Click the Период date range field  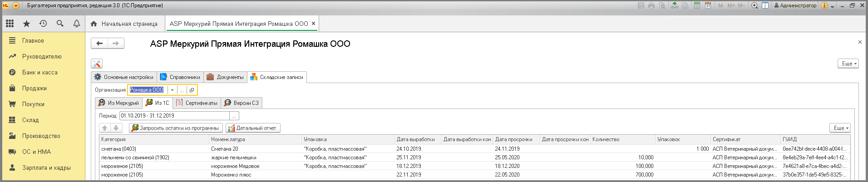tap(174, 116)
